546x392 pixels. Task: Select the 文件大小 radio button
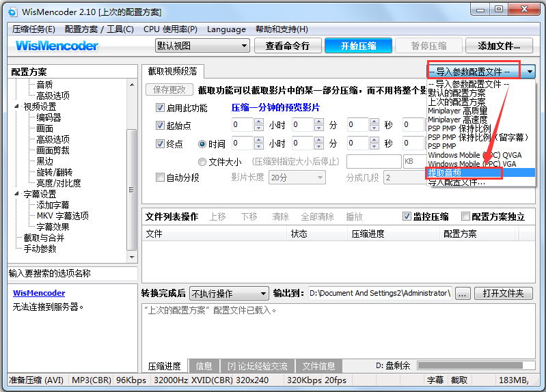click(202, 162)
